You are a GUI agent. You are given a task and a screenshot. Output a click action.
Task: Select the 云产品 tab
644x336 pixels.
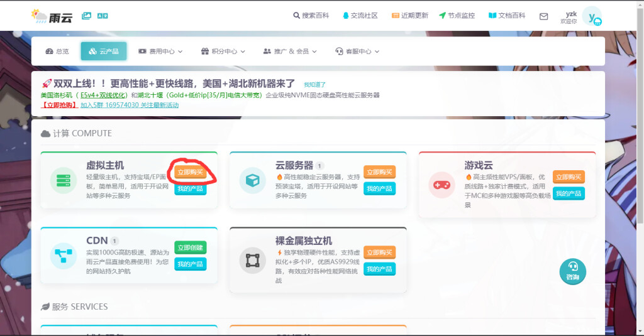[104, 51]
